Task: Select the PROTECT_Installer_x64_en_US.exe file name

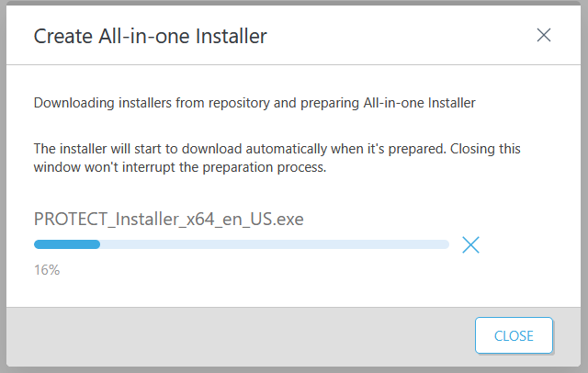Action: pyautogui.click(x=168, y=219)
